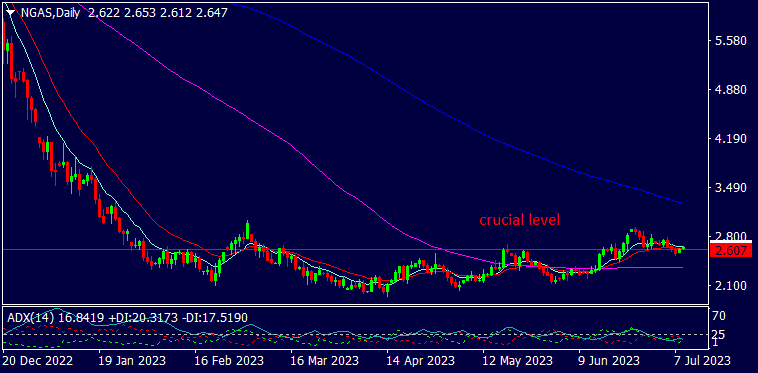Click the ADX scale value 25
The image size is (758, 373).
tap(719, 334)
